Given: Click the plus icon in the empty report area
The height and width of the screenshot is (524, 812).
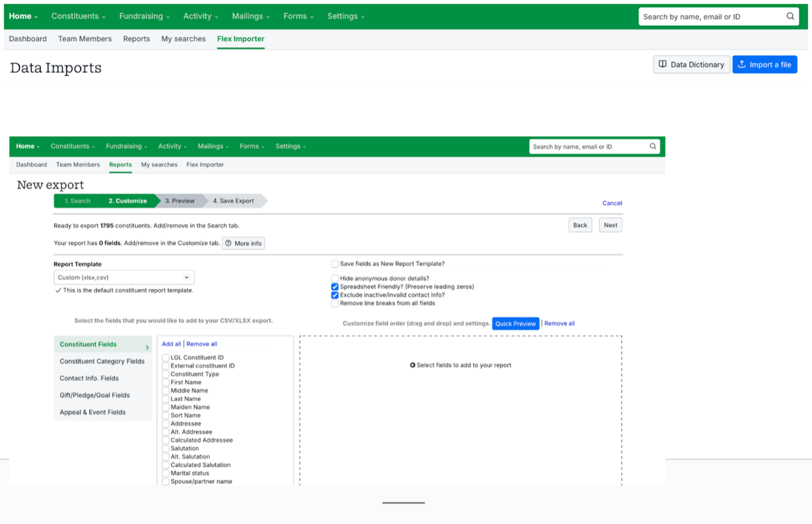Looking at the screenshot, I should (413, 365).
